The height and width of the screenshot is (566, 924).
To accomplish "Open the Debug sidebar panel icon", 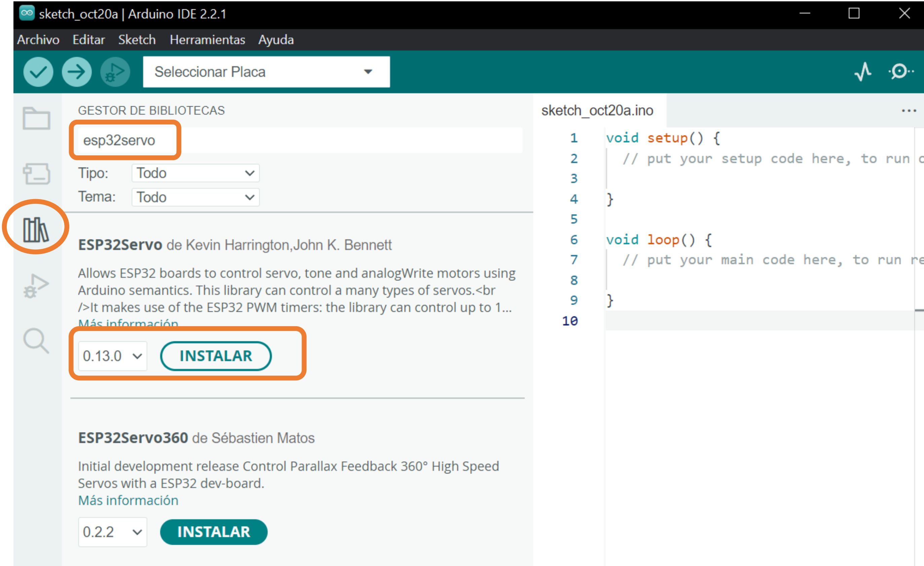I will point(36,286).
